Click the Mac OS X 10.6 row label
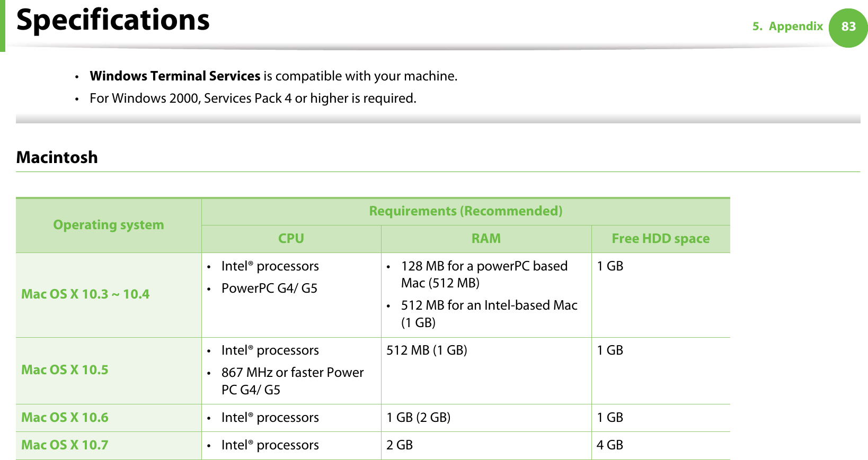This screenshot has width=868, height=460. point(65,418)
